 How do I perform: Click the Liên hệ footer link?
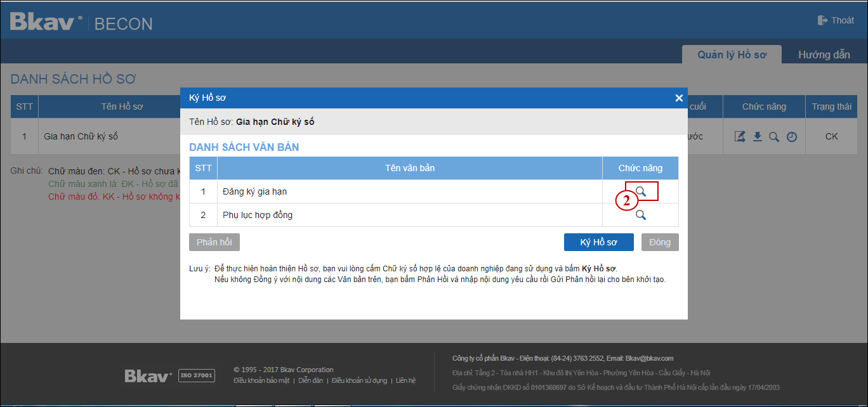coord(405,380)
